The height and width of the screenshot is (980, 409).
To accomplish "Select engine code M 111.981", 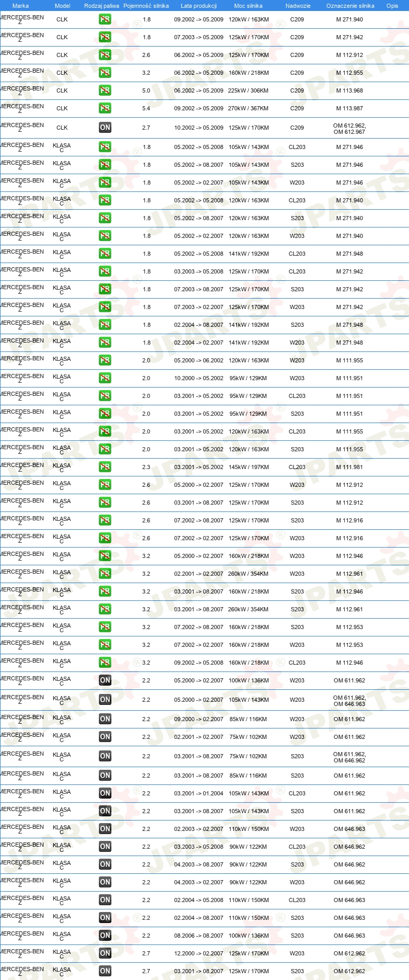I will 349,467.
